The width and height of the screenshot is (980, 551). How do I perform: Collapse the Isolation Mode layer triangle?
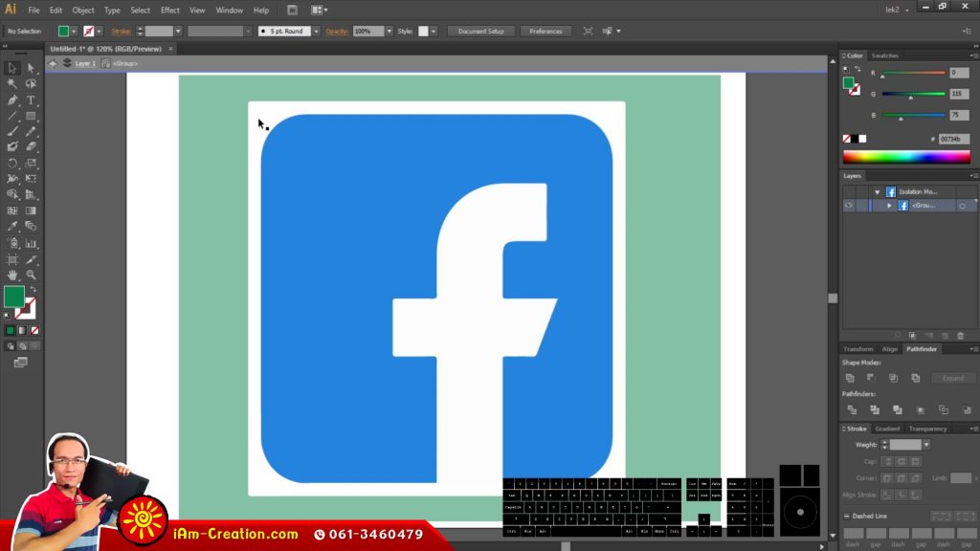[x=878, y=192]
